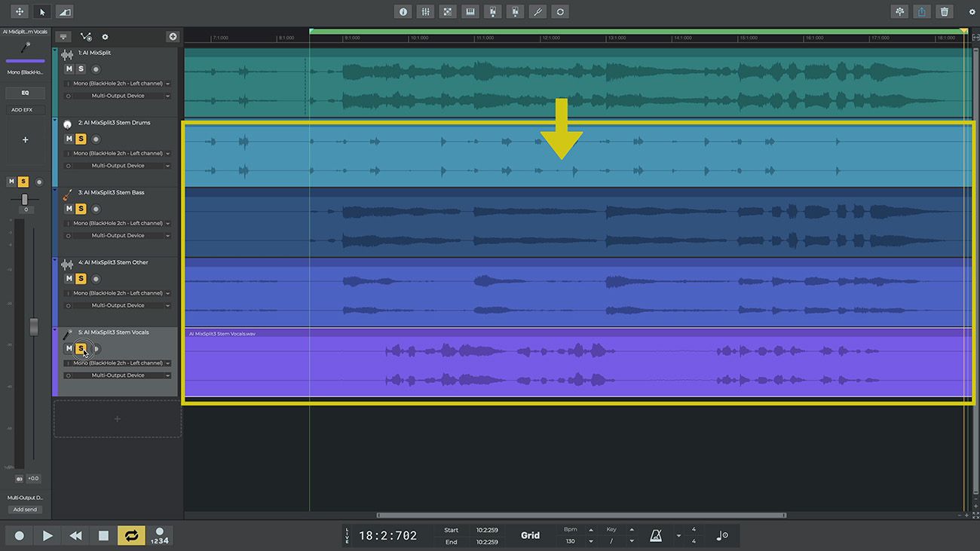Click the waveform icon on Stem Other track
980x551 pixels.
(x=67, y=264)
